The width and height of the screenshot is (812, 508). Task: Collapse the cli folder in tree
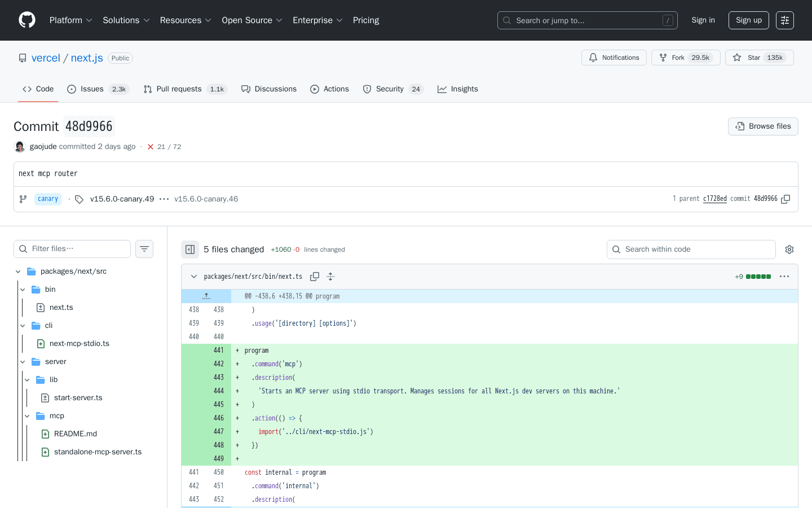(x=23, y=326)
